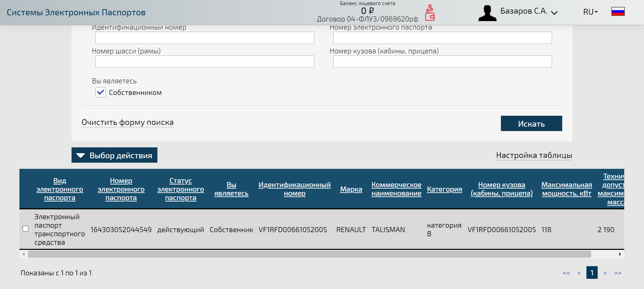This screenshot has height=289, width=644.
Task: Sort by Статус электронного паспорта column
Action: [x=181, y=189]
